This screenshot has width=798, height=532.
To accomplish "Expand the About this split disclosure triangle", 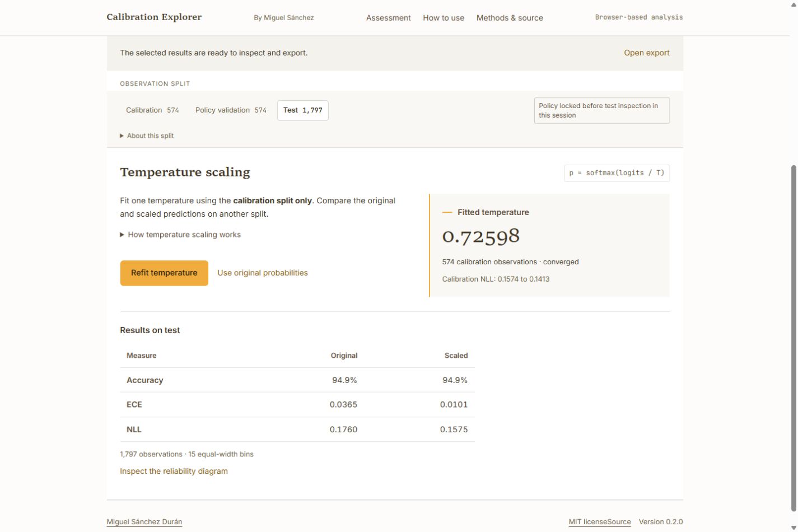I will (x=147, y=136).
